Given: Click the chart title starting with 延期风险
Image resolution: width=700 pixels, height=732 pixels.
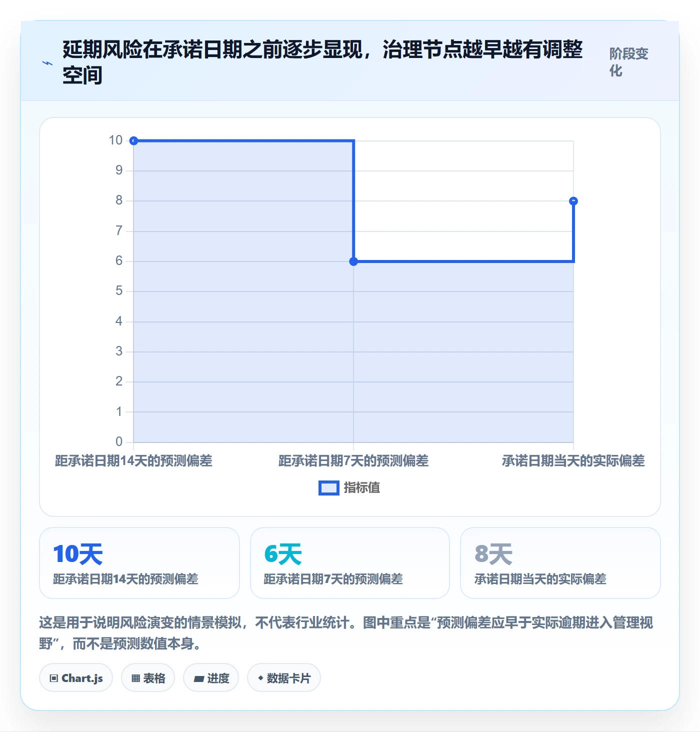Looking at the screenshot, I should pos(322,62).
